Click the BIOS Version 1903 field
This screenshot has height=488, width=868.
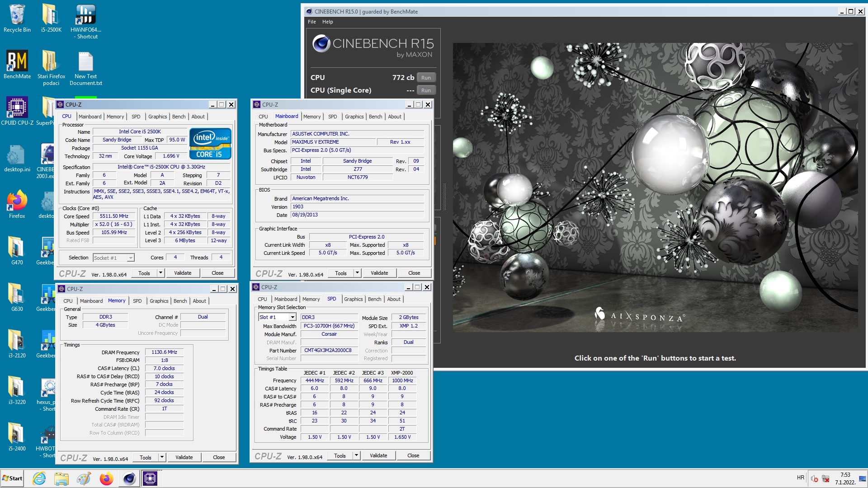(357, 207)
